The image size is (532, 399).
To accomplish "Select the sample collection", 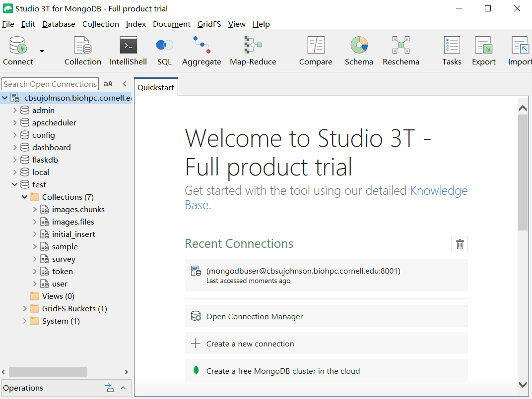I will pyautogui.click(x=65, y=247).
